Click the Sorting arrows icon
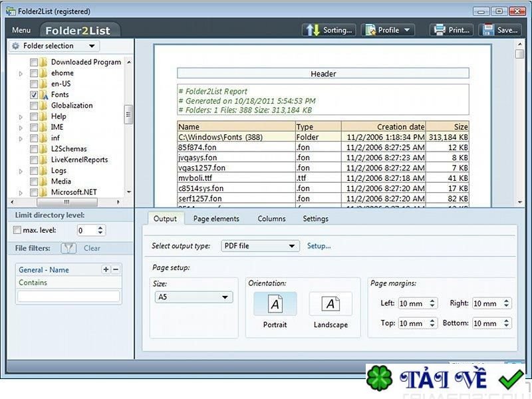This screenshot has width=532, height=399. [x=312, y=30]
